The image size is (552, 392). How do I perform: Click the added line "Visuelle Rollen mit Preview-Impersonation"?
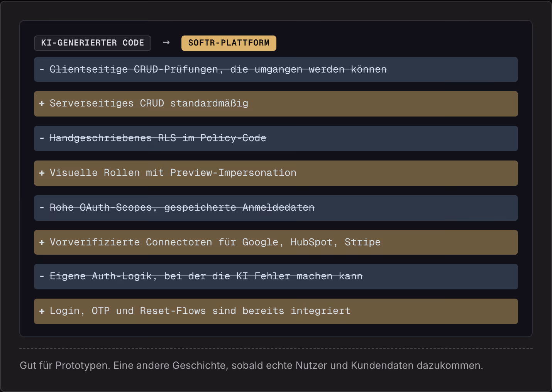[x=276, y=173]
